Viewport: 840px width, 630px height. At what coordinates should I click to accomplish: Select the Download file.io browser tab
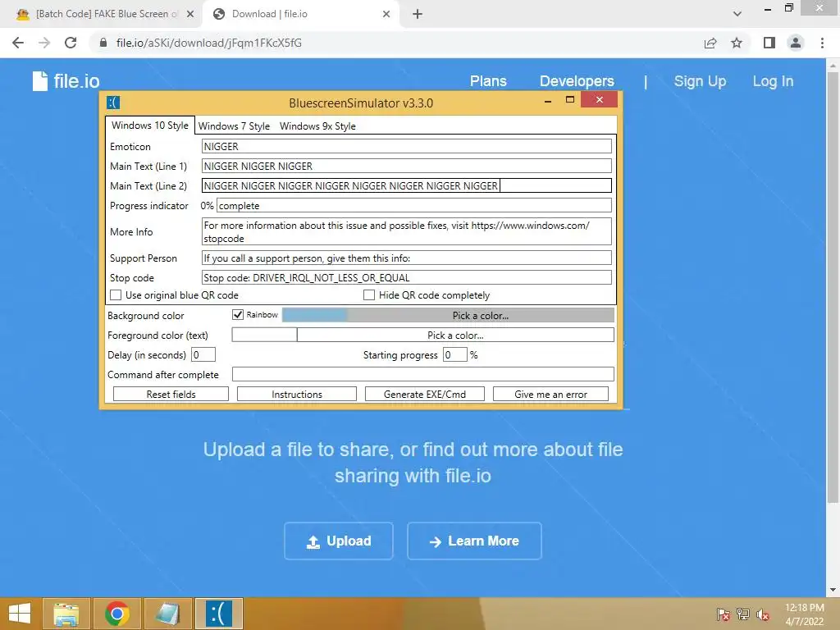(300, 14)
